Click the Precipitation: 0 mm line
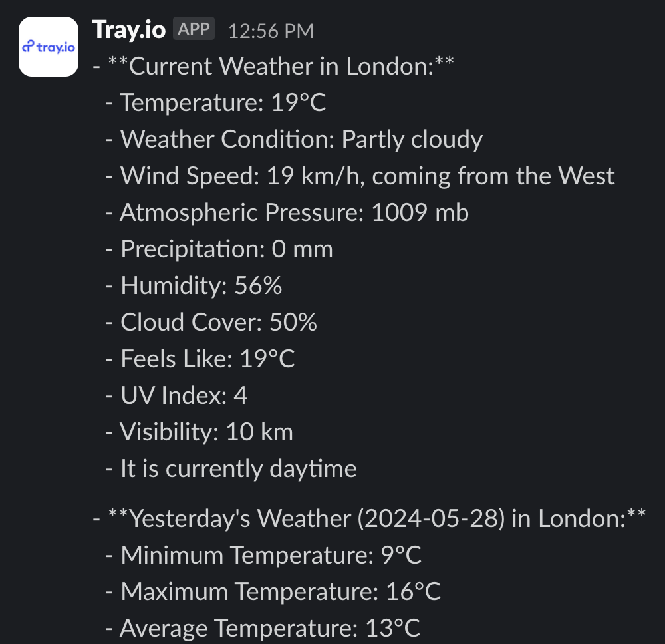This screenshot has height=644, width=665. [x=219, y=249]
